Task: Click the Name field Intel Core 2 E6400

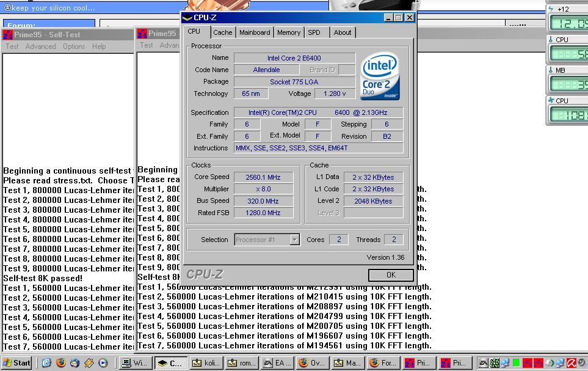Action: point(294,58)
